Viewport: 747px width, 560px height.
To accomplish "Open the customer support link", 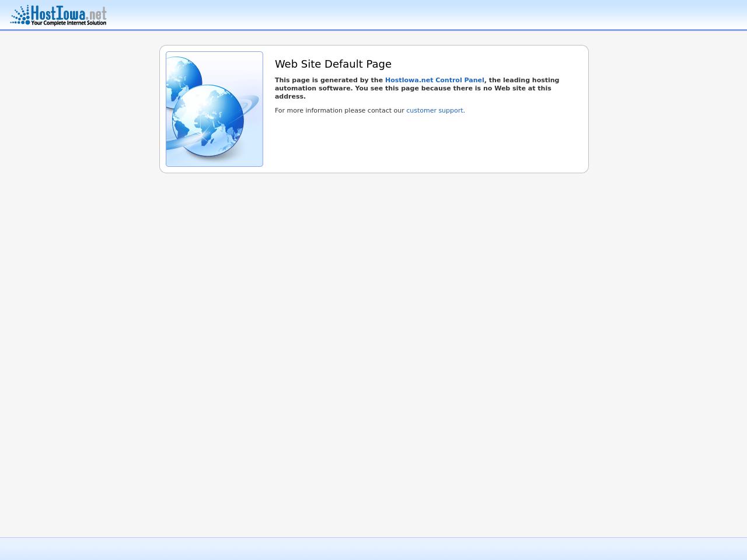I will [x=434, y=111].
